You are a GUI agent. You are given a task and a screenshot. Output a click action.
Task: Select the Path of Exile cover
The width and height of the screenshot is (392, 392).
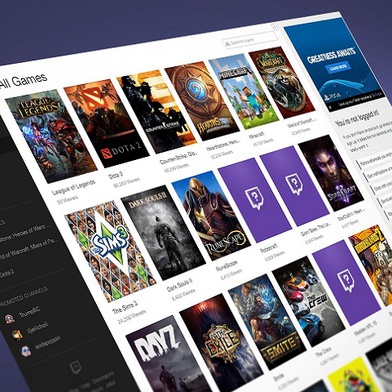(221, 343)
